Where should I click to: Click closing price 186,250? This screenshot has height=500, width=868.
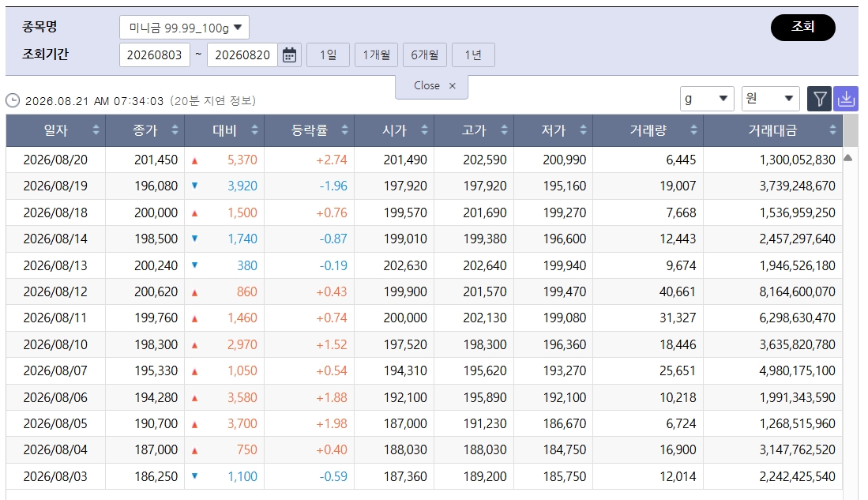coord(156,476)
